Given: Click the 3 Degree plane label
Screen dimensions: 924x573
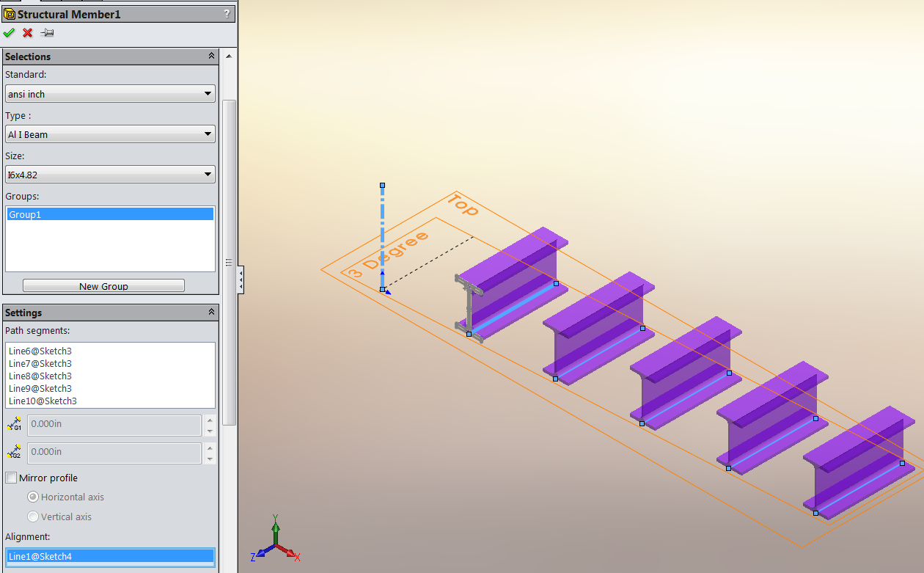Looking at the screenshot, I should [388, 255].
